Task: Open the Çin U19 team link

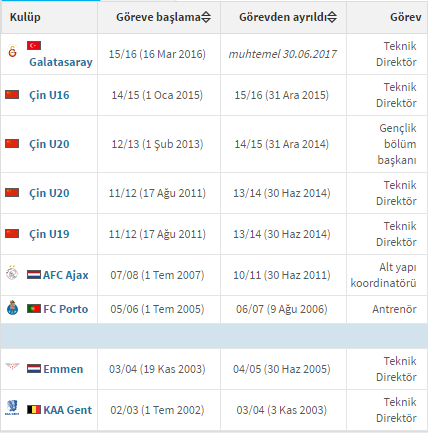Action: point(49,234)
